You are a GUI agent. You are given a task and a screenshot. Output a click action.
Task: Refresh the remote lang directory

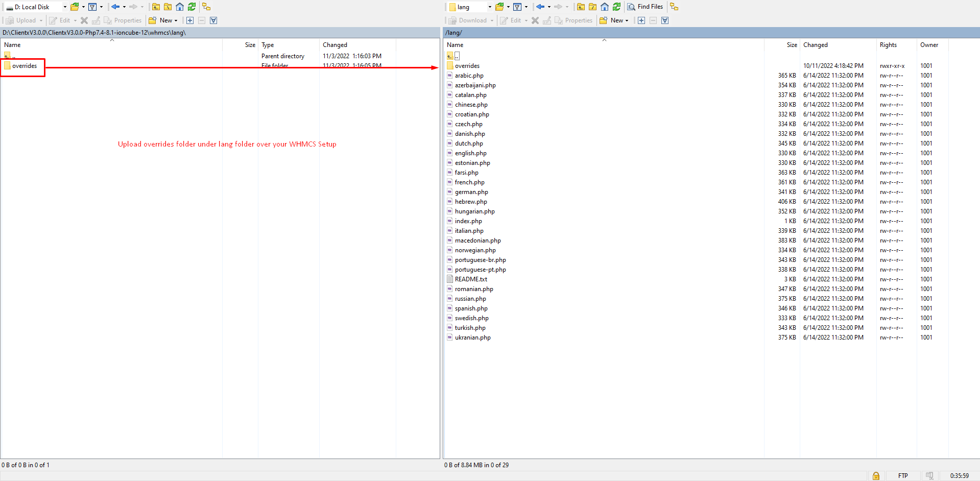tap(617, 7)
